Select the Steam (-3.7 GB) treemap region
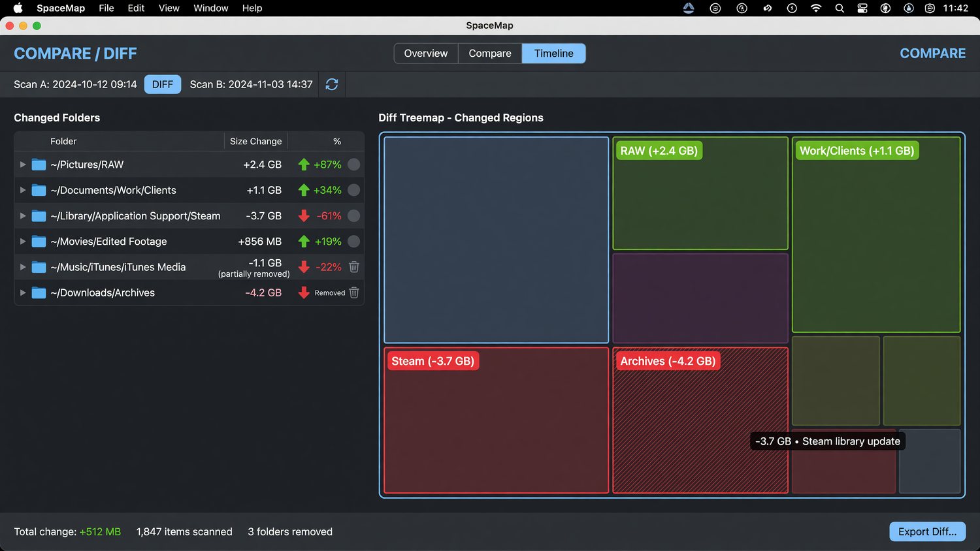The image size is (980, 551). [x=497, y=420]
